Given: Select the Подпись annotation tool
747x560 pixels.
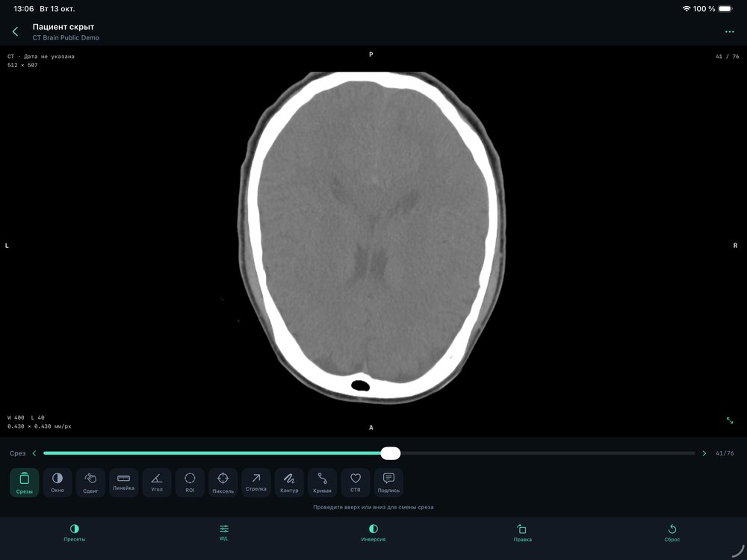Looking at the screenshot, I should pos(388,482).
